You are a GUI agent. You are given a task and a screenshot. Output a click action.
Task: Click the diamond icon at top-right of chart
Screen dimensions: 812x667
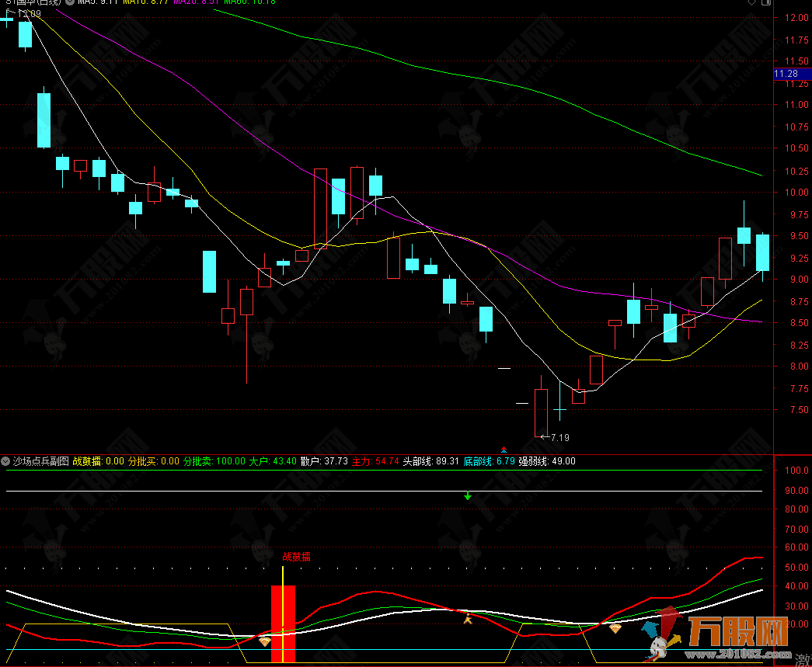click(751, 3)
